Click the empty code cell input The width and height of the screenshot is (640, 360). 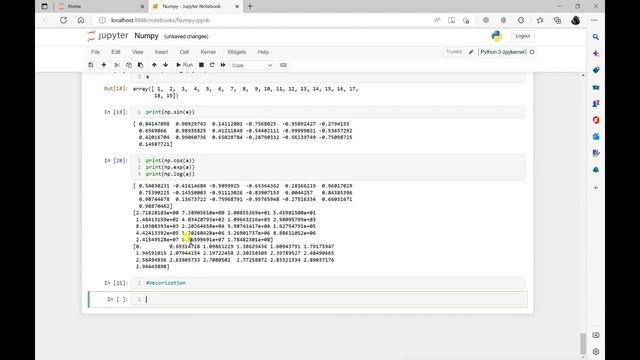pyautogui.click(x=328, y=299)
